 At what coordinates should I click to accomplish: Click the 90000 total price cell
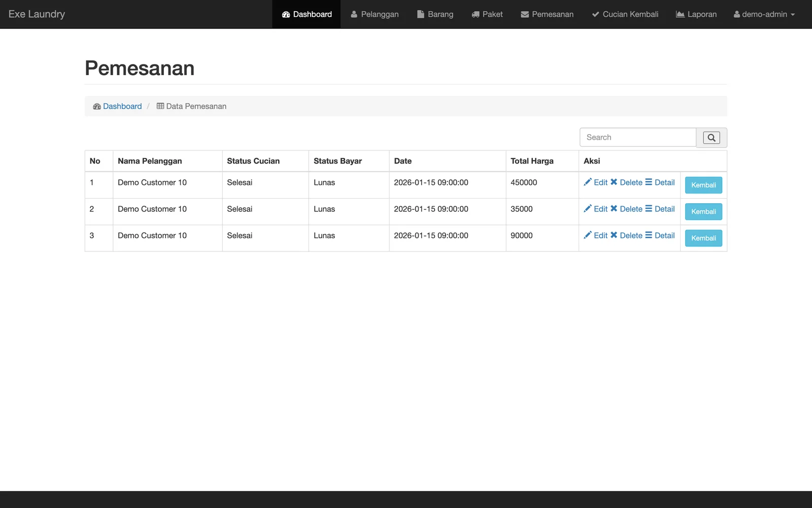[x=542, y=238]
